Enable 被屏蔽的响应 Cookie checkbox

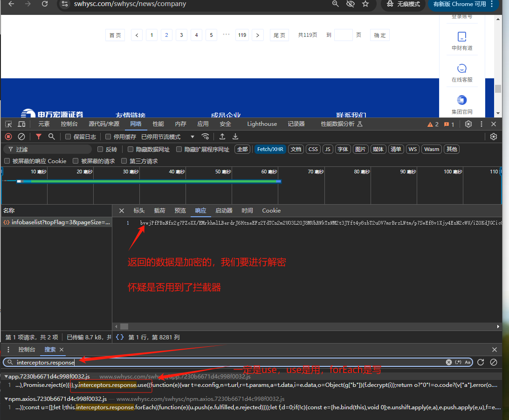tap(7, 161)
